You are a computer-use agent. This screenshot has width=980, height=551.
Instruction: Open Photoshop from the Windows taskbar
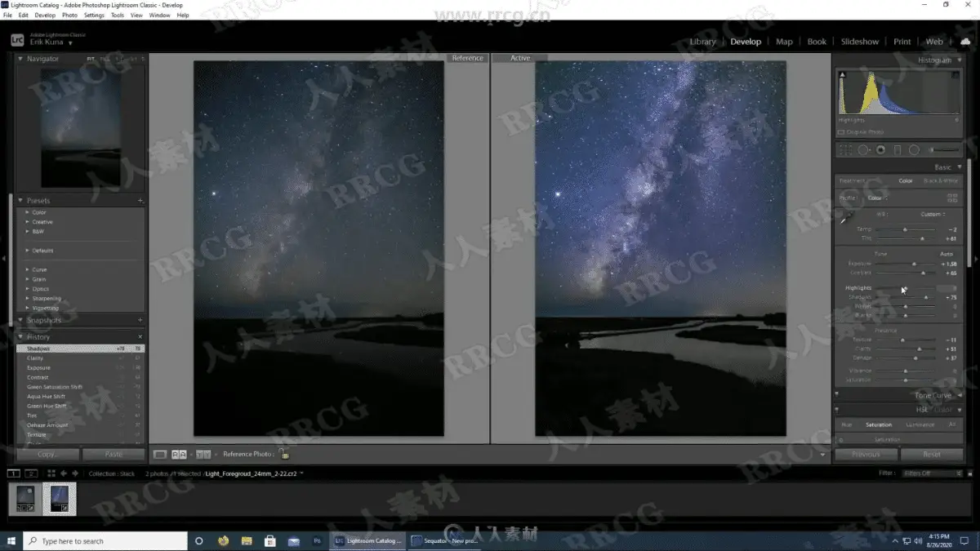click(317, 540)
